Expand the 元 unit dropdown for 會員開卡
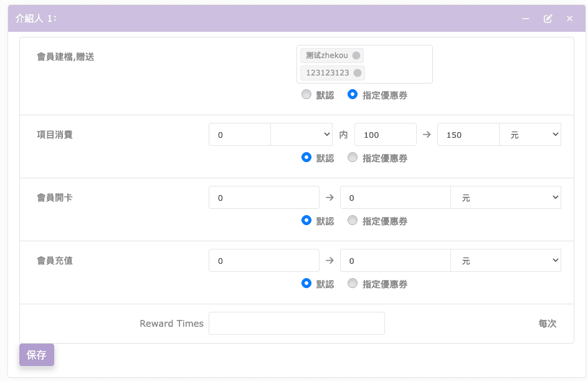 tap(505, 198)
